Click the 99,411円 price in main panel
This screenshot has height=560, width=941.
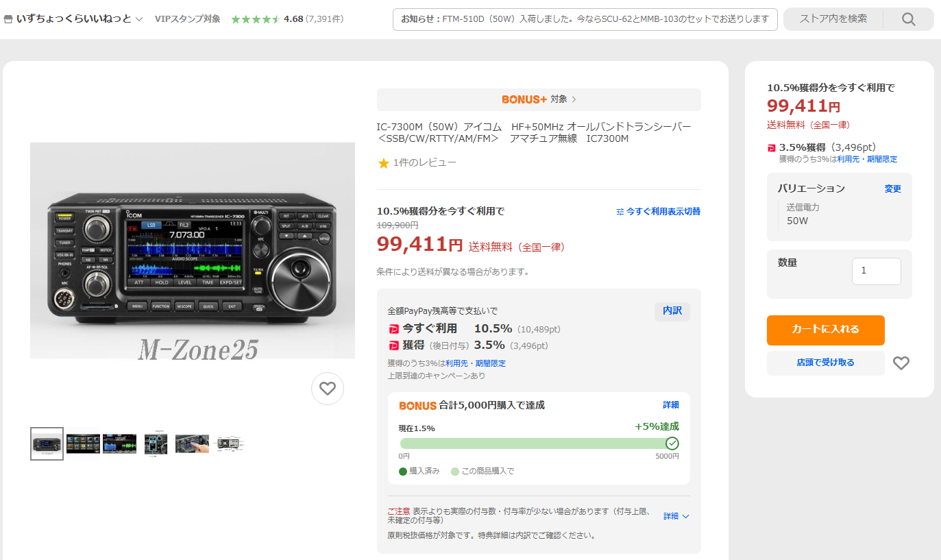[420, 243]
